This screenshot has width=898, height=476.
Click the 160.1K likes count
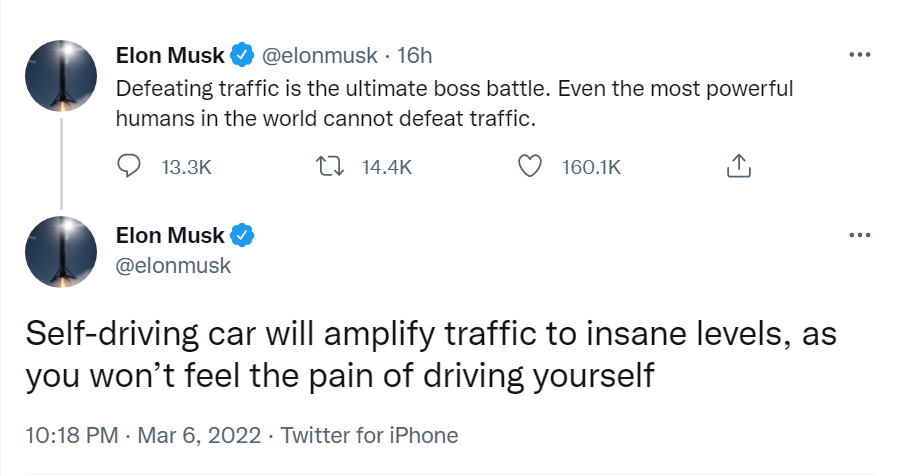[591, 167]
